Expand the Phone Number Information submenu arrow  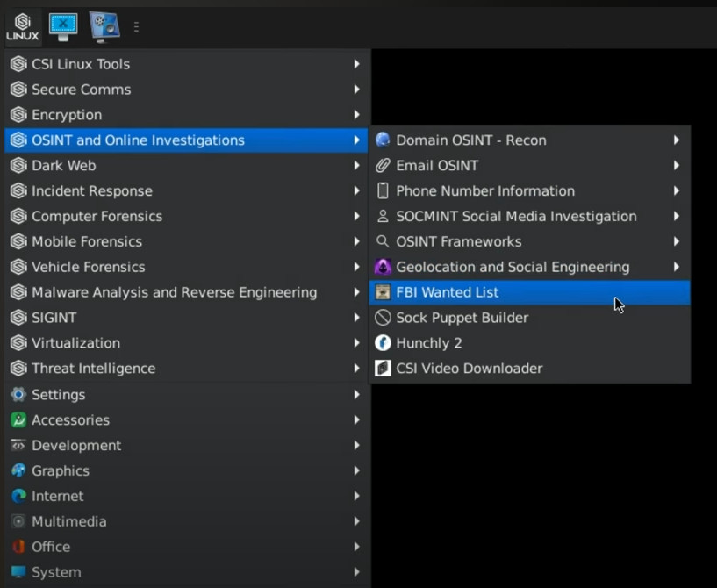click(x=677, y=190)
